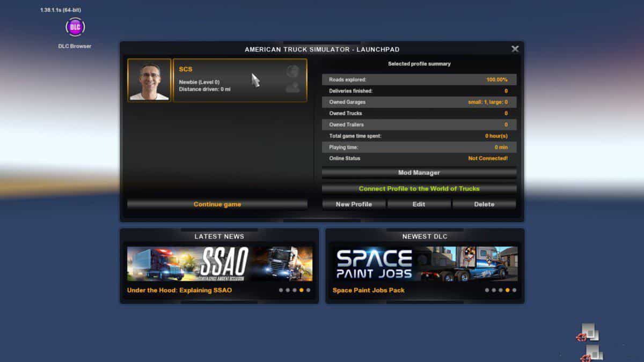This screenshot has height=362, width=644.
Task: Create a New Profile
Action: (354, 204)
